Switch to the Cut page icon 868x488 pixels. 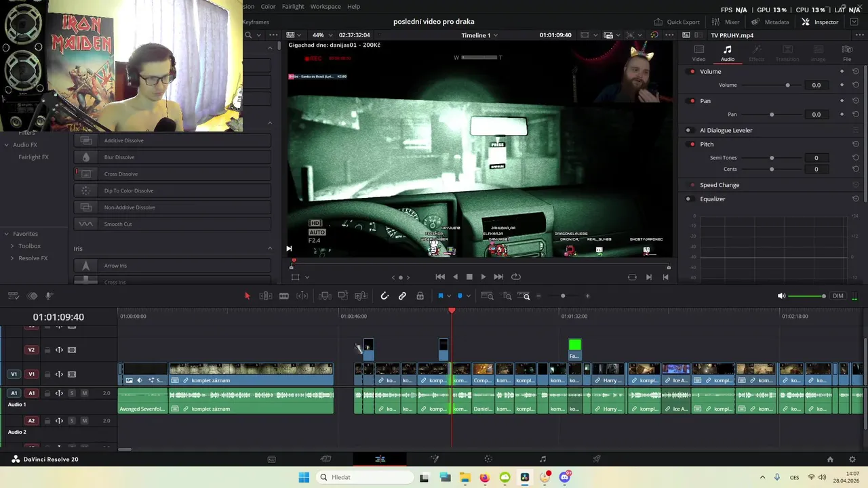325,459
